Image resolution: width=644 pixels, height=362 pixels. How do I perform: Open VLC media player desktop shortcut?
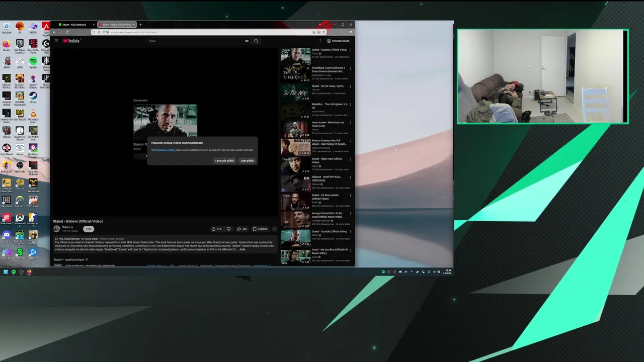coord(33,116)
